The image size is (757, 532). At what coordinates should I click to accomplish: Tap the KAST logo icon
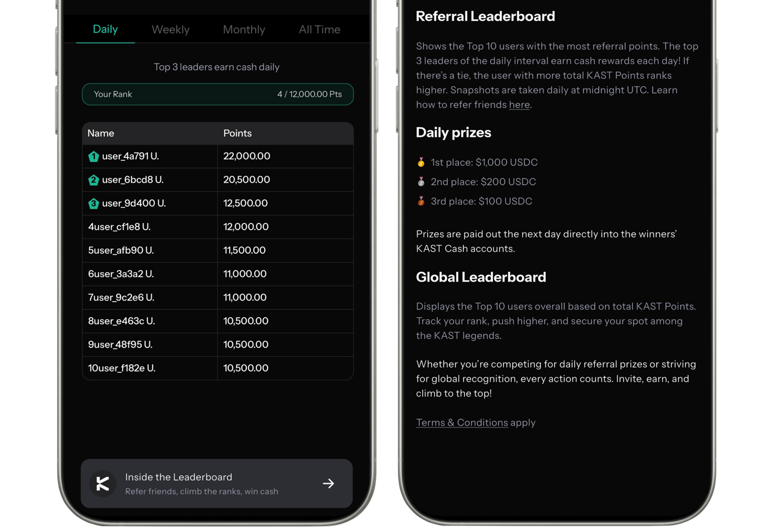[103, 484]
